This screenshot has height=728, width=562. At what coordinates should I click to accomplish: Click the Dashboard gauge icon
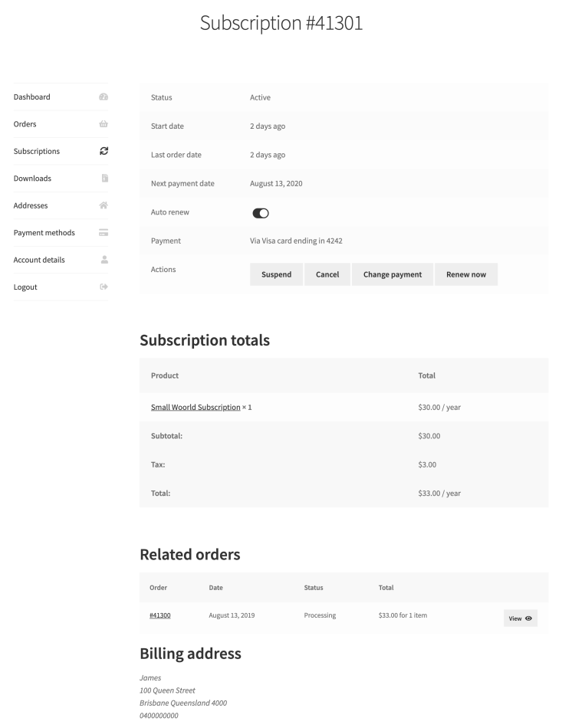click(x=104, y=97)
